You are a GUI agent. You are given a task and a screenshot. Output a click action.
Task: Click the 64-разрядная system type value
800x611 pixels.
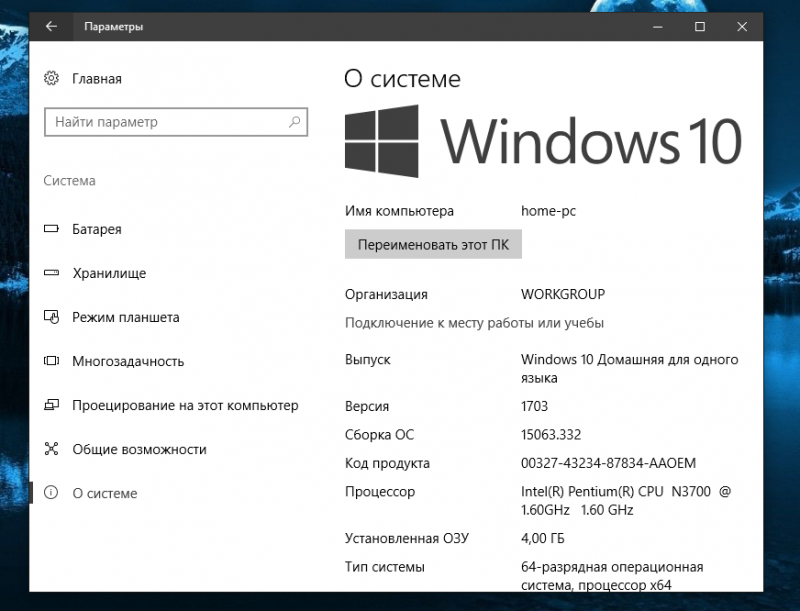pyautogui.click(x=612, y=576)
